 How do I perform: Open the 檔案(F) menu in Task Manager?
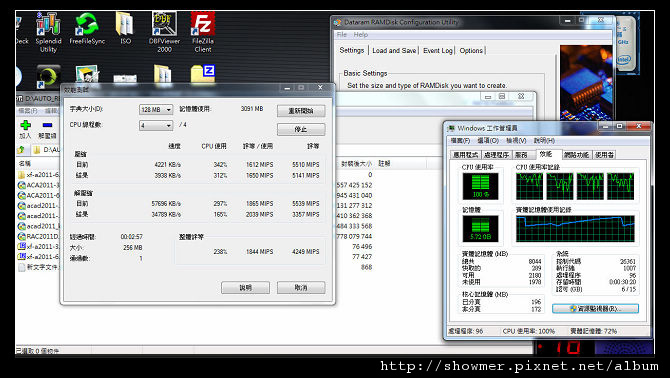(460, 141)
